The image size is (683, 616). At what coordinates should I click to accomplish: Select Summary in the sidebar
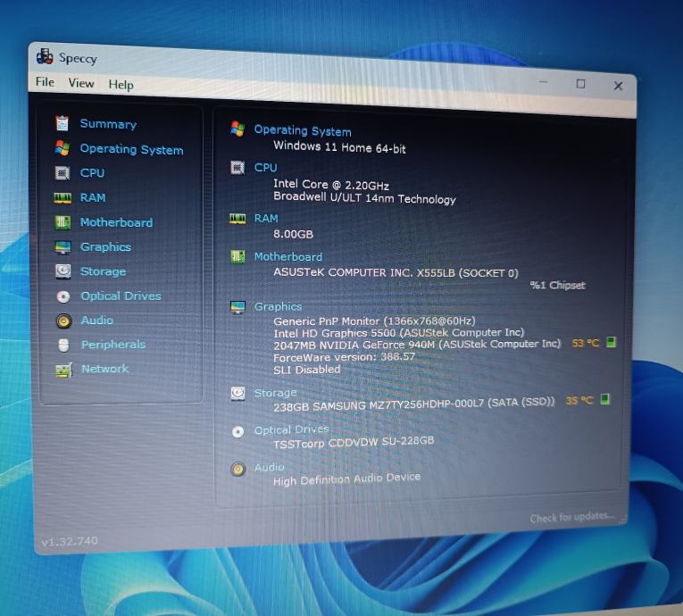pos(108,124)
